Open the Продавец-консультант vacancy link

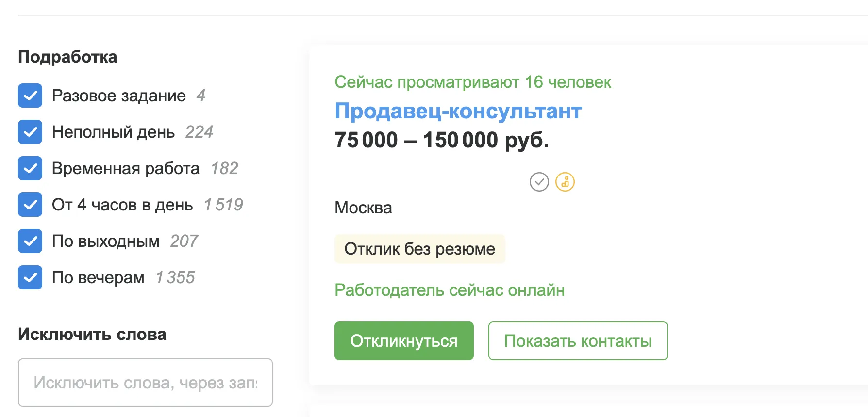pyautogui.click(x=458, y=111)
